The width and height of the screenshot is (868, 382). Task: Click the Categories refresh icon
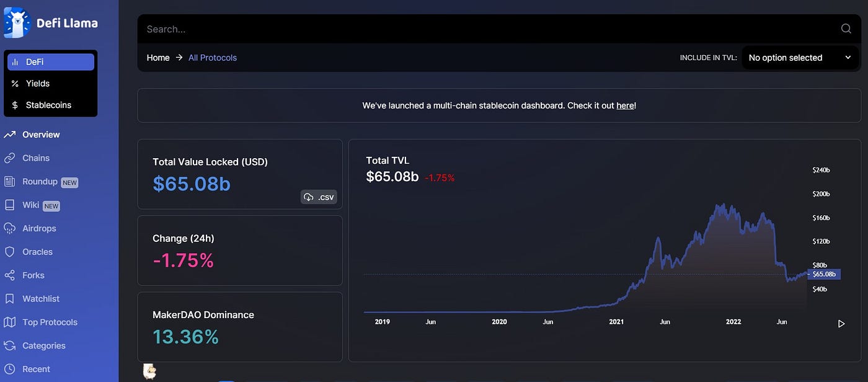(x=9, y=345)
